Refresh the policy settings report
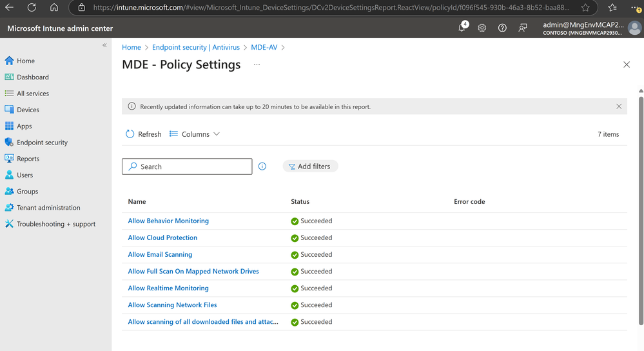The width and height of the screenshot is (644, 351). coord(143,134)
